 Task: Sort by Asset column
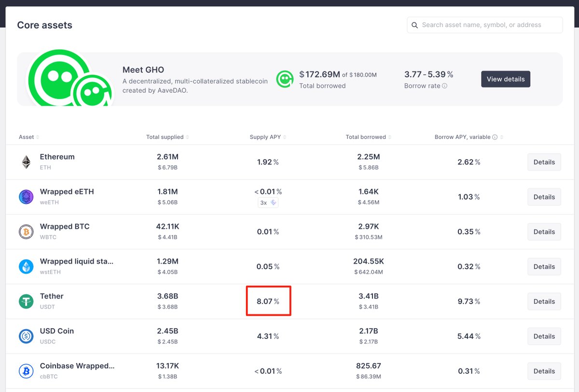[x=29, y=137]
